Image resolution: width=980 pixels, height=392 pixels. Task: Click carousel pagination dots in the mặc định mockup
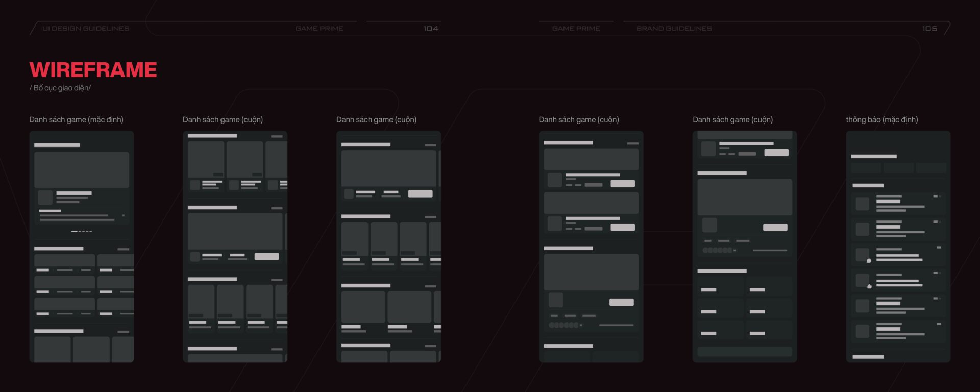[82, 231]
